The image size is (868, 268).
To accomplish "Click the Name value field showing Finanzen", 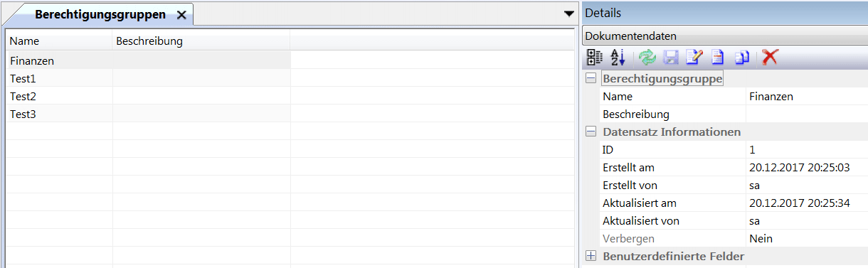I will coord(807,96).
